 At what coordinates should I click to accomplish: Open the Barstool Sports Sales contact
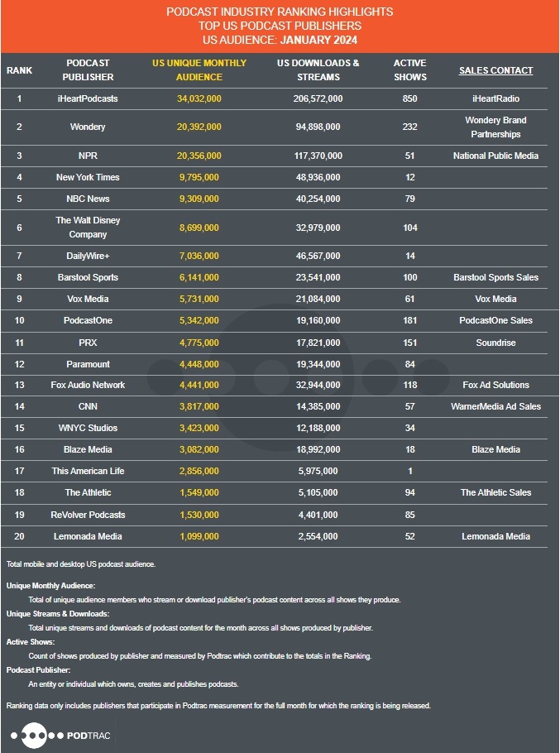tap(495, 277)
